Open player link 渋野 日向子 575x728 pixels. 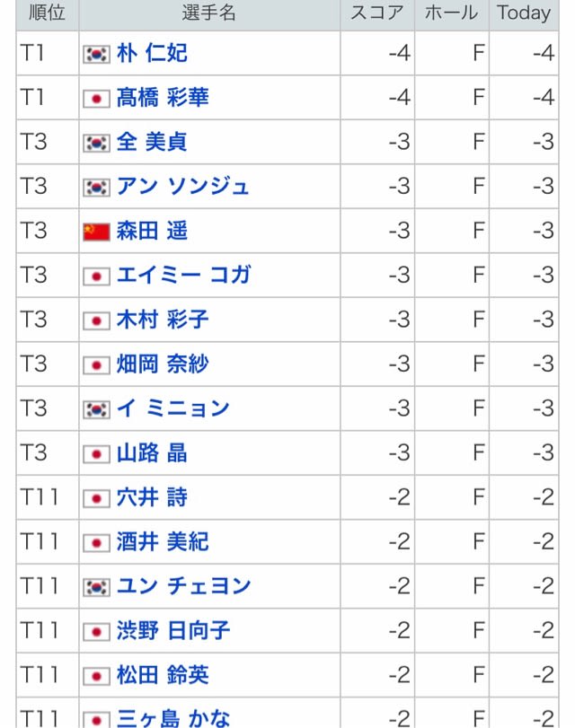pos(172,630)
